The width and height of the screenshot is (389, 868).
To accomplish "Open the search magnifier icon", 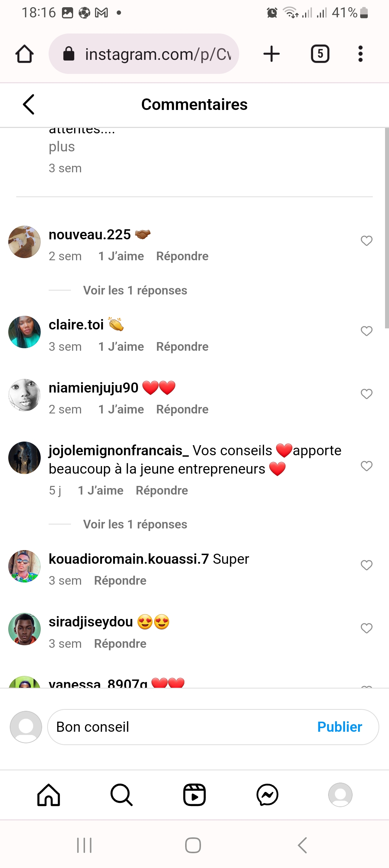I will pos(122,795).
